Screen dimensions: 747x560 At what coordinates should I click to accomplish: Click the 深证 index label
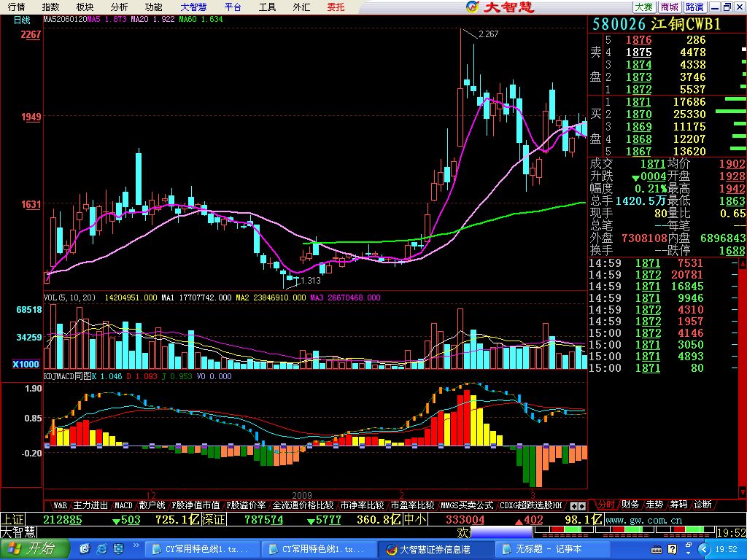pyautogui.click(x=214, y=519)
